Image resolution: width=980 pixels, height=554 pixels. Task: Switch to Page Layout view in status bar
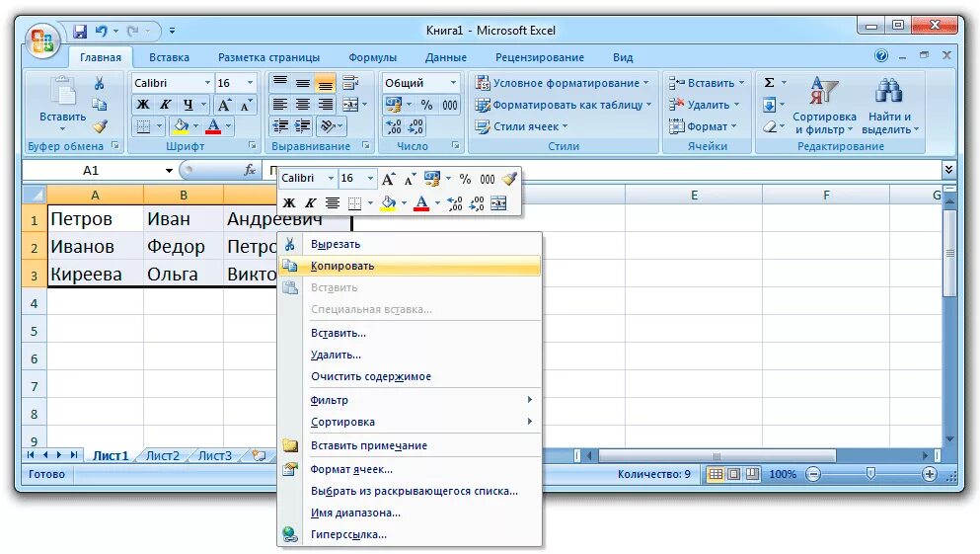pos(734,475)
